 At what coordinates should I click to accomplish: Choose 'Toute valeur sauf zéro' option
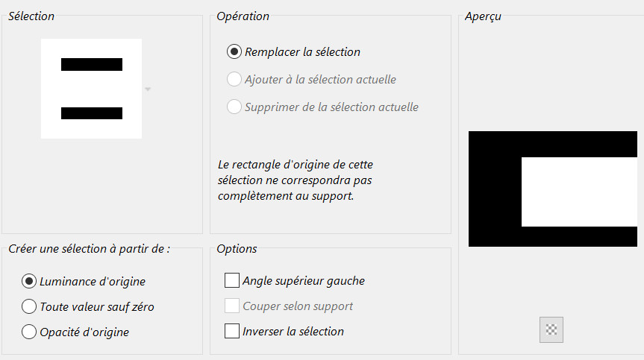click(30, 306)
